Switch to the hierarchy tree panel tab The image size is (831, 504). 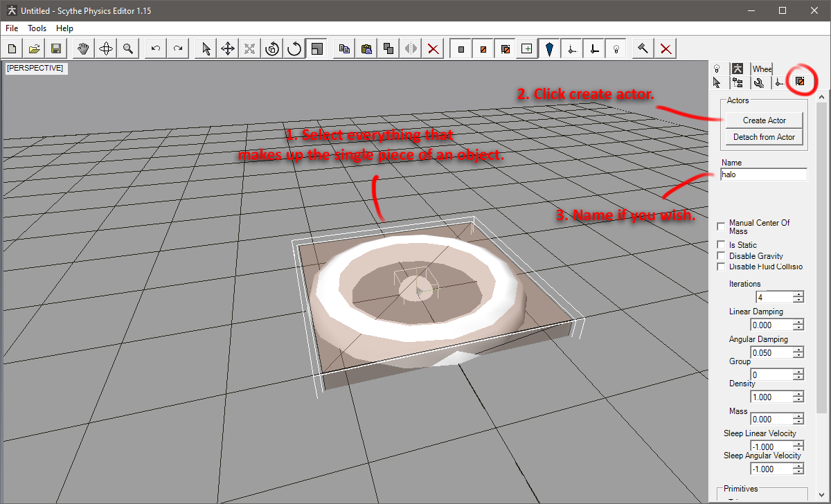[738, 82]
